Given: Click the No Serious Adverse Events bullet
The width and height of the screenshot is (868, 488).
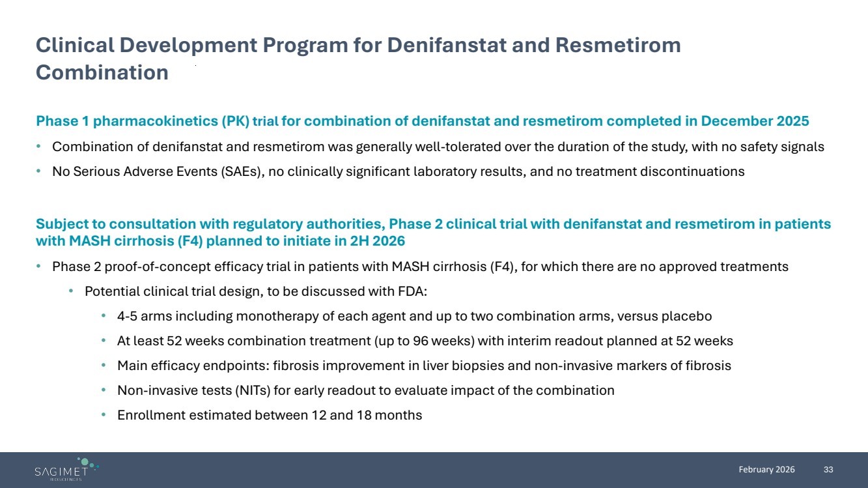Looking at the screenshot, I should (398, 172).
